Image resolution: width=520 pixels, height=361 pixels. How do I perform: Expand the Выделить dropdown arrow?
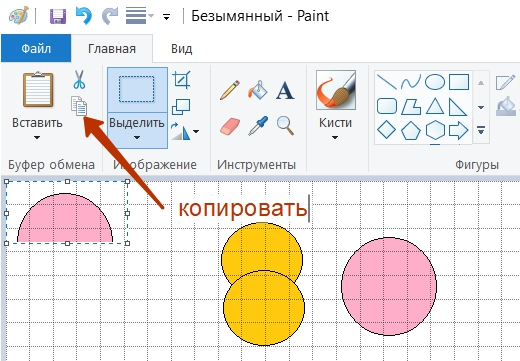(137, 137)
